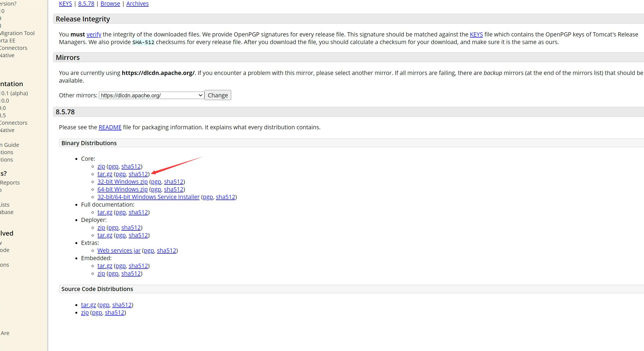Download the Core tar.gz distribution
Screen dimensions: 644x351
pyautogui.click(x=105, y=174)
